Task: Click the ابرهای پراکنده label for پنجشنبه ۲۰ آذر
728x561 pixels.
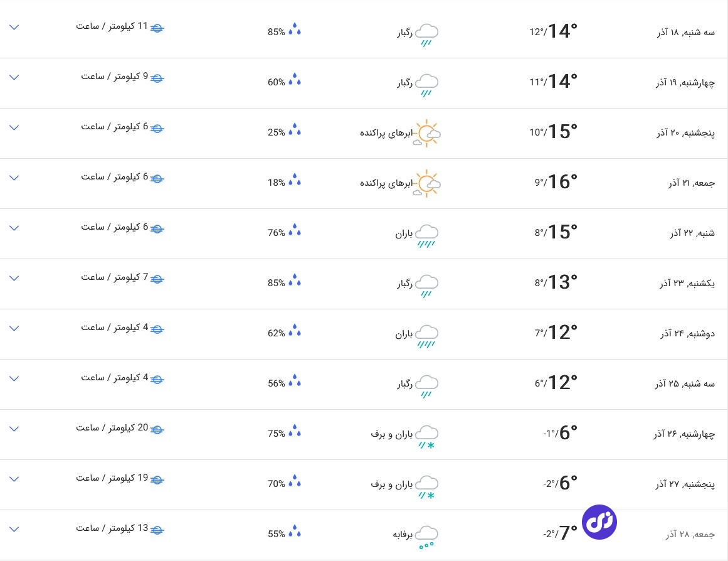Action: coord(386,133)
